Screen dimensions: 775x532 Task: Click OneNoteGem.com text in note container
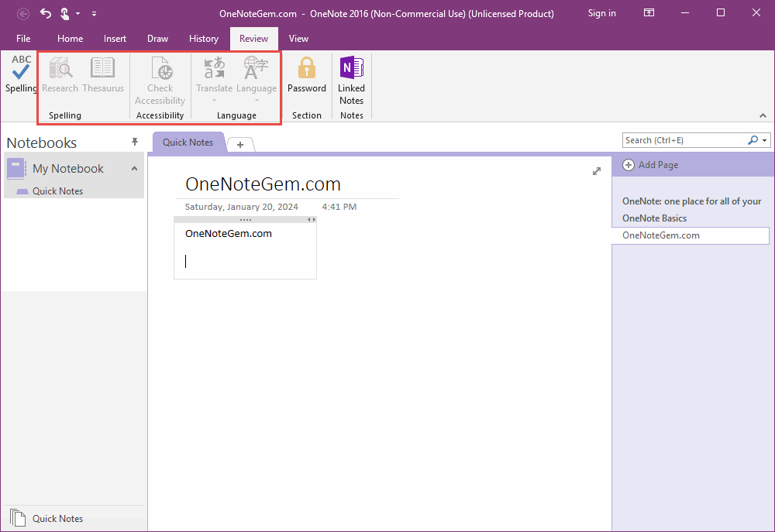pos(229,234)
